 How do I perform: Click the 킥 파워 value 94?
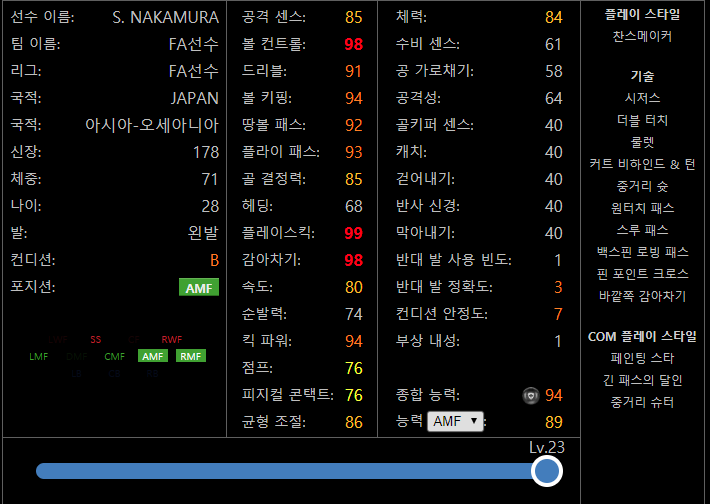click(x=354, y=341)
